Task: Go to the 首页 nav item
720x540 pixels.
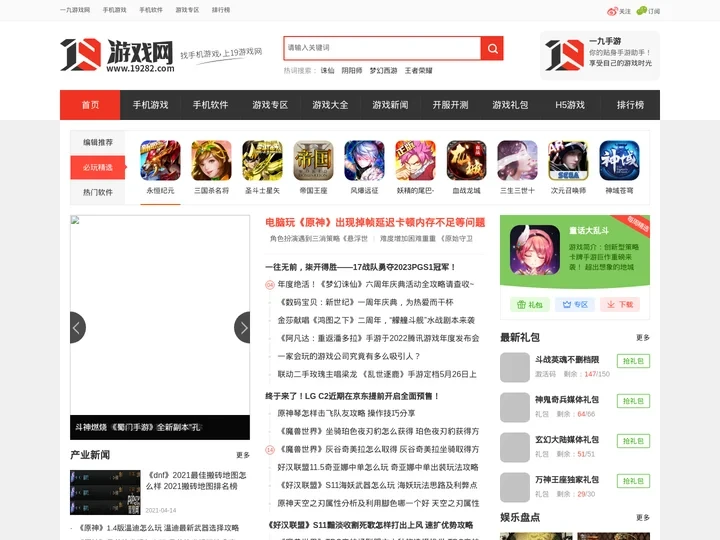Action: point(90,105)
